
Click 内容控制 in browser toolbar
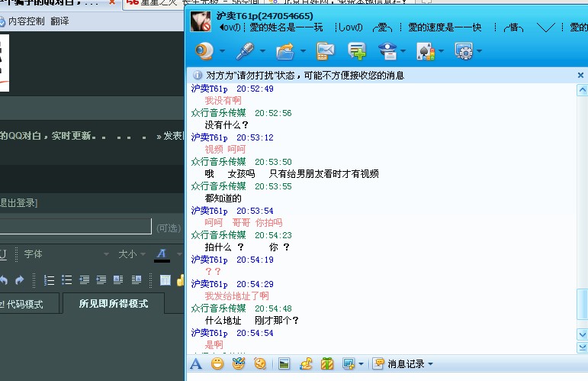(26, 21)
